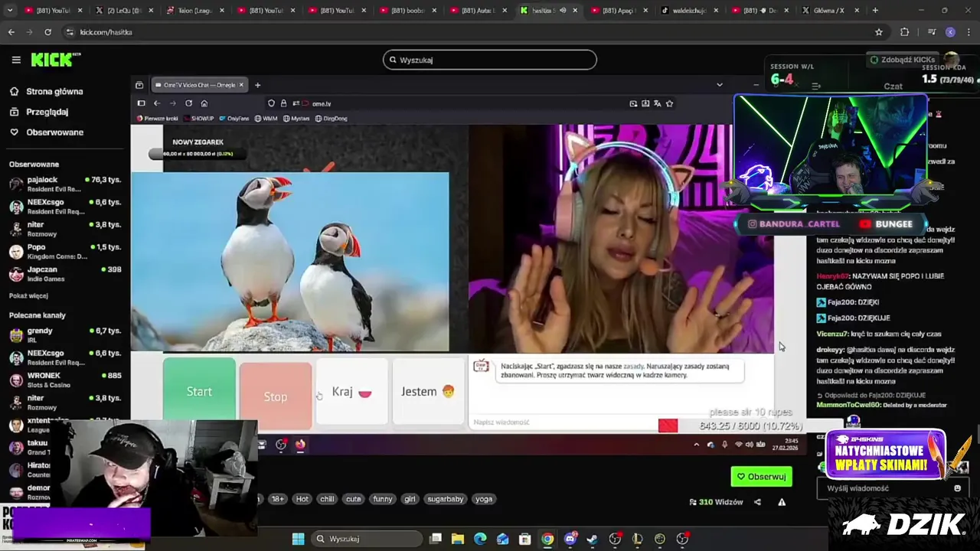Open the Kraj country selector
This screenshot has width=980, height=551.
(351, 391)
